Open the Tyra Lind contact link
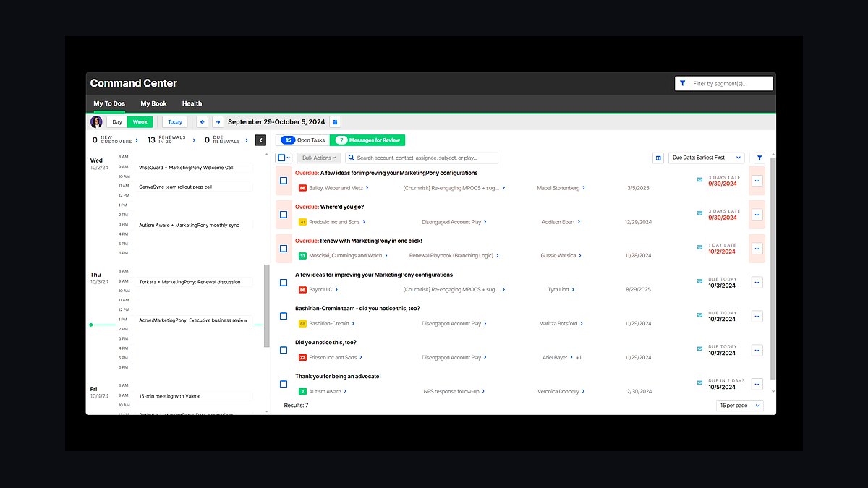Viewport: 868px width, 488px height. pyautogui.click(x=558, y=290)
